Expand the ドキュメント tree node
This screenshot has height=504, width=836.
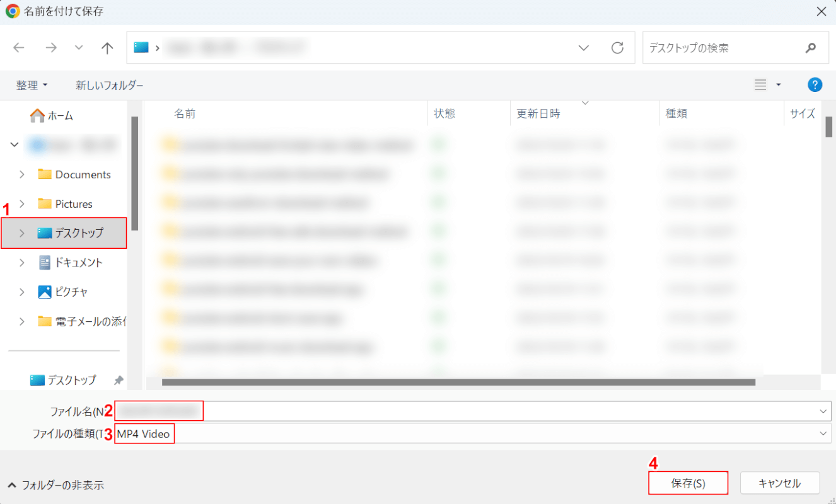pyautogui.click(x=23, y=262)
